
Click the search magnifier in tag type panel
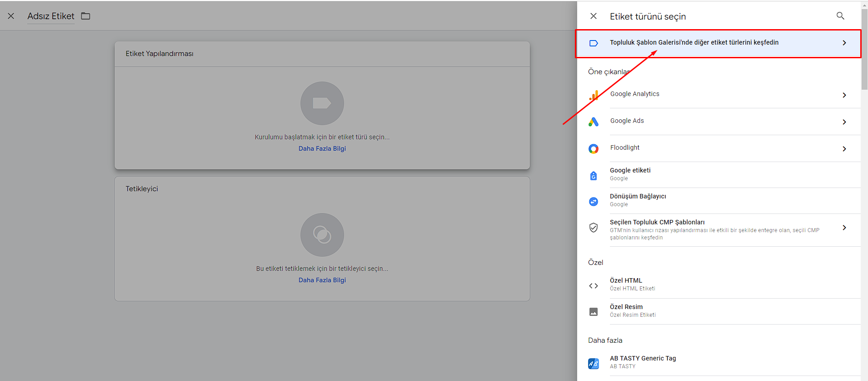(840, 16)
